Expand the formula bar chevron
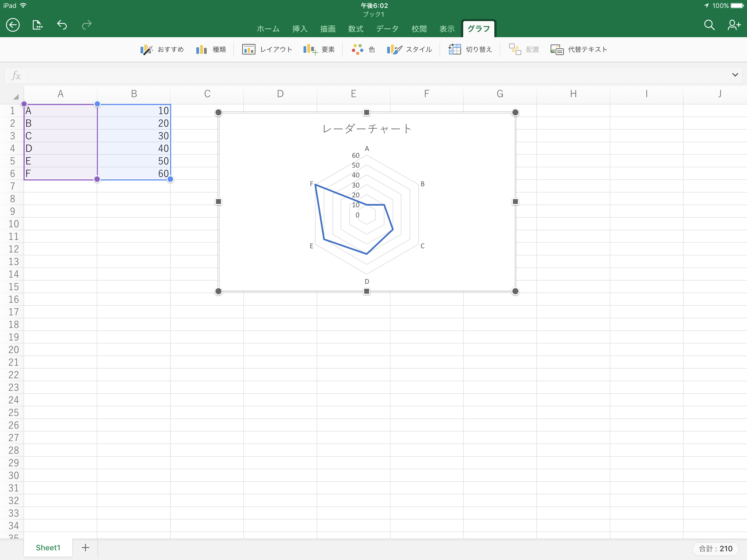Image resolution: width=747 pixels, height=560 pixels. [x=735, y=75]
